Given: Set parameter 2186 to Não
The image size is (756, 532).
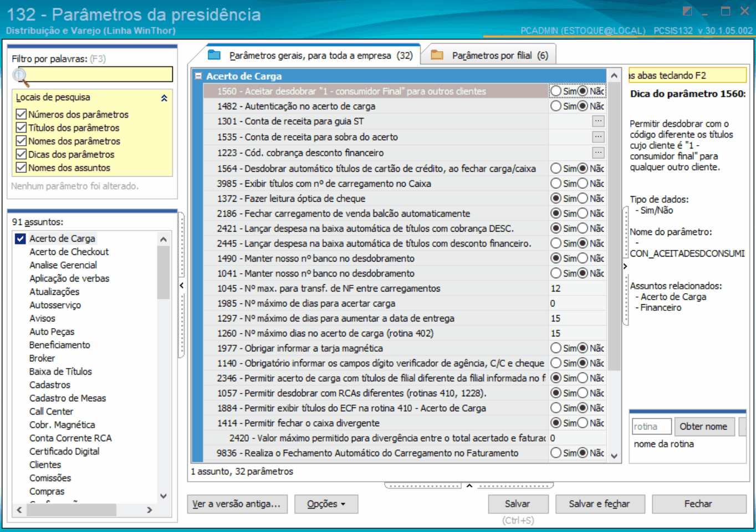Looking at the screenshot, I should click(x=583, y=213).
